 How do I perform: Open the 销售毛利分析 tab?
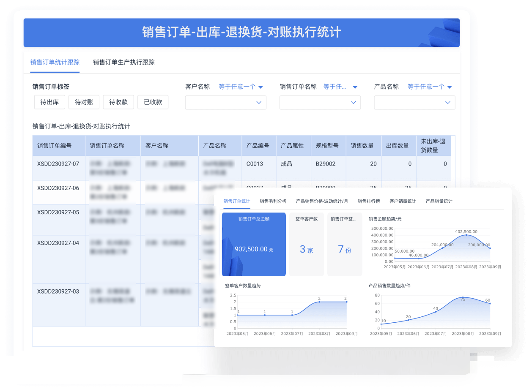pos(273,201)
